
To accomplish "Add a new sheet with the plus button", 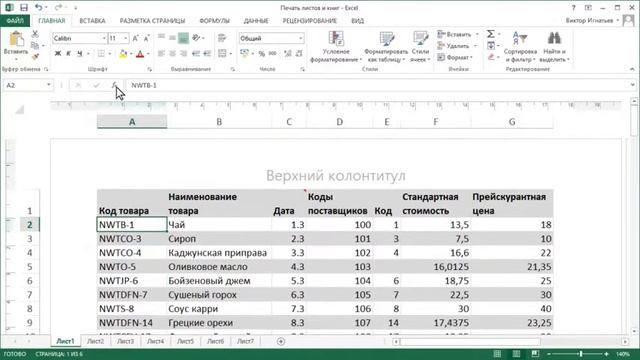I will point(281,341).
